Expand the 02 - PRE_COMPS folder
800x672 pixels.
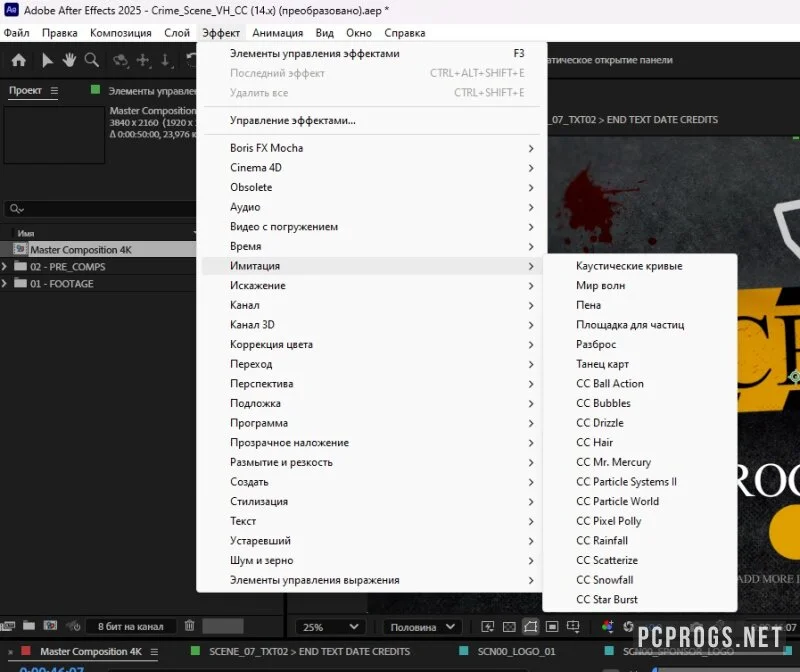click(5, 266)
